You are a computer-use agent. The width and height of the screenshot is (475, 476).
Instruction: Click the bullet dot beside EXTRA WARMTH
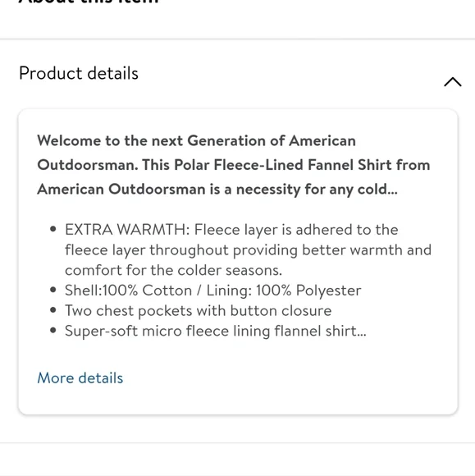coord(53,229)
